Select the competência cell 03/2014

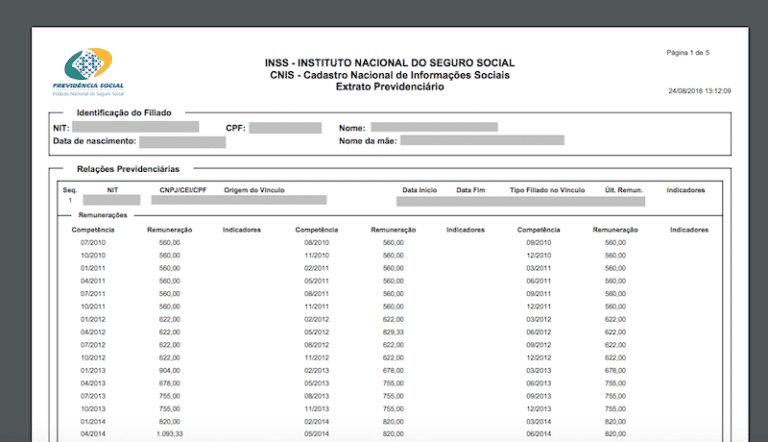point(538,421)
